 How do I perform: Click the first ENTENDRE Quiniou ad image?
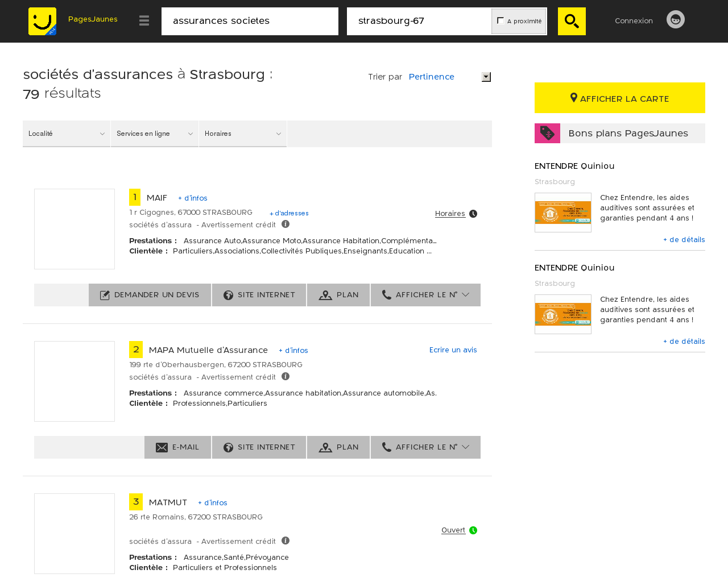pyautogui.click(x=563, y=213)
